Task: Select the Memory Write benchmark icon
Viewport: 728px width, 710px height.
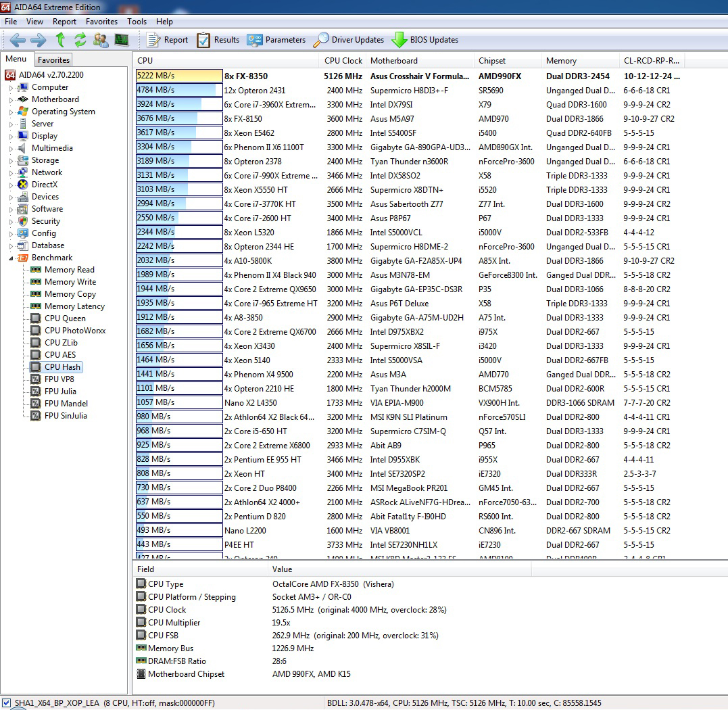Action: 36,282
